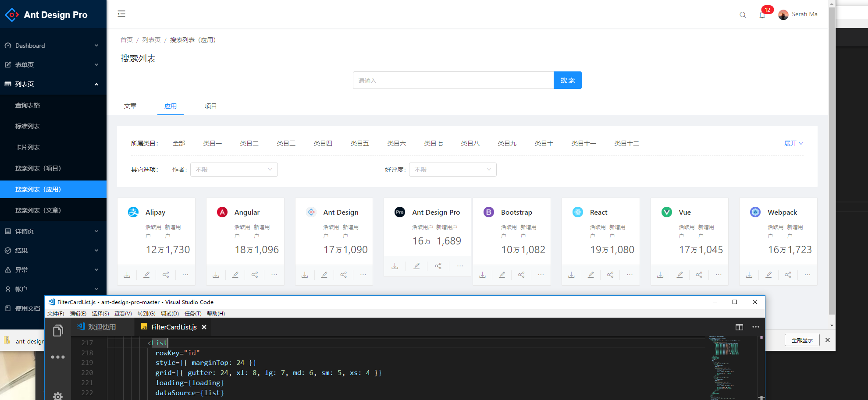Open the 作者 author dropdown
868x400 pixels.
point(234,170)
